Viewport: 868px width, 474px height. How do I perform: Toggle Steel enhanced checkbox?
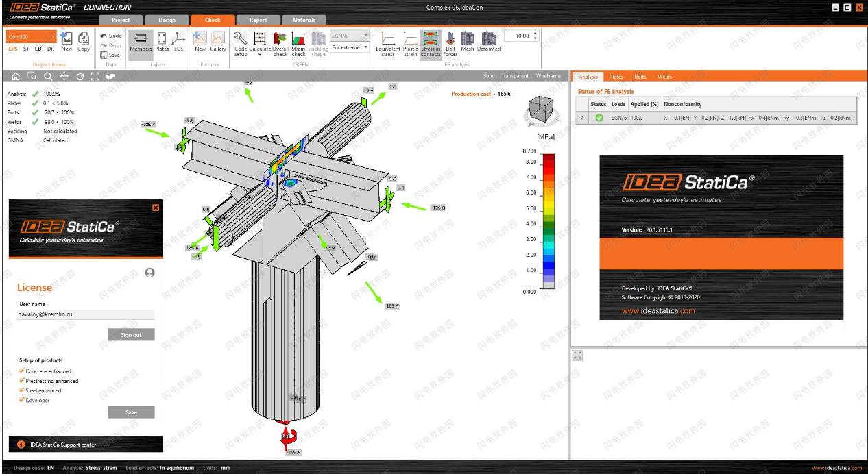tap(22, 390)
